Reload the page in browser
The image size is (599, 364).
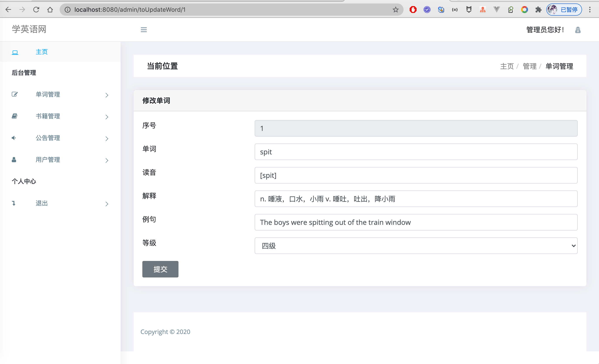[x=36, y=10]
